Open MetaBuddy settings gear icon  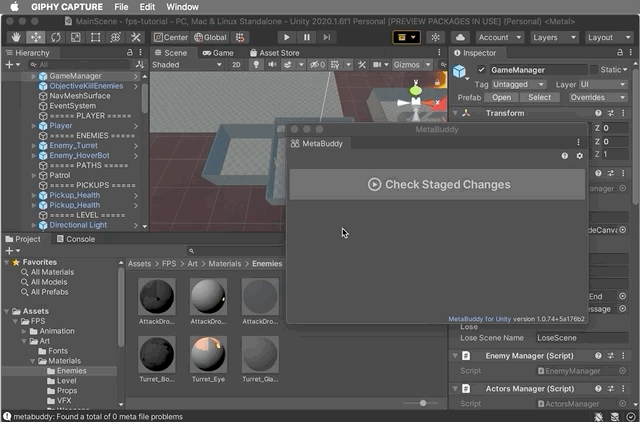pos(579,156)
